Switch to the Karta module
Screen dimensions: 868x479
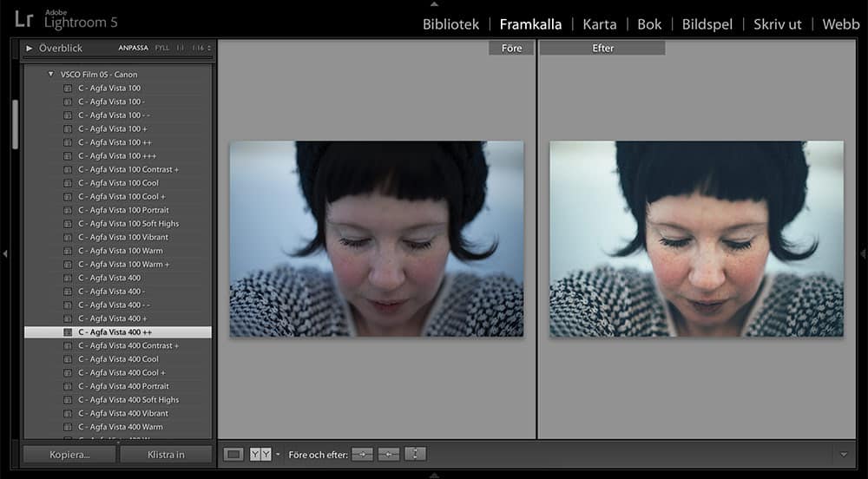(599, 24)
